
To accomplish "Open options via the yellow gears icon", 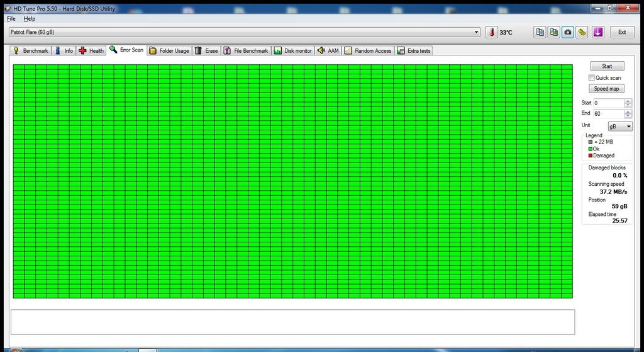I will [x=582, y=32].
